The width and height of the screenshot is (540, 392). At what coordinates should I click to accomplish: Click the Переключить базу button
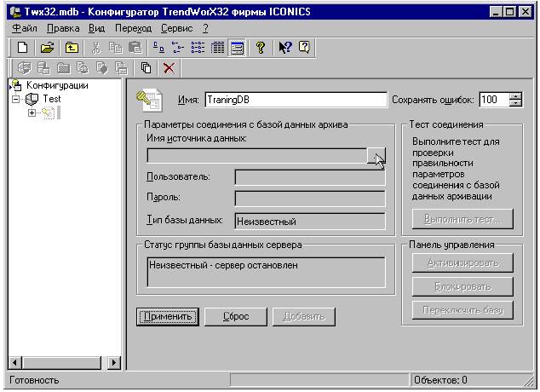(x=462, y=310)
